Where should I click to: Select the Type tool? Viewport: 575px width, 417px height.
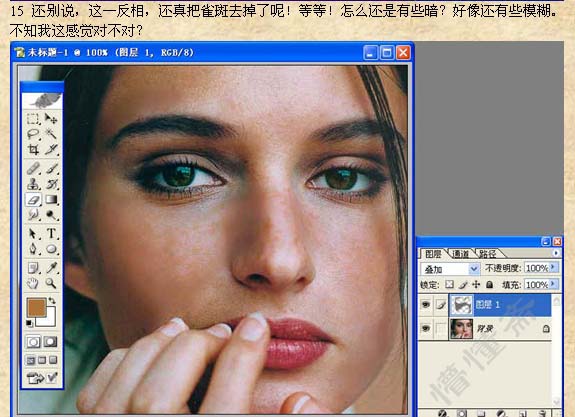(51, 234)
